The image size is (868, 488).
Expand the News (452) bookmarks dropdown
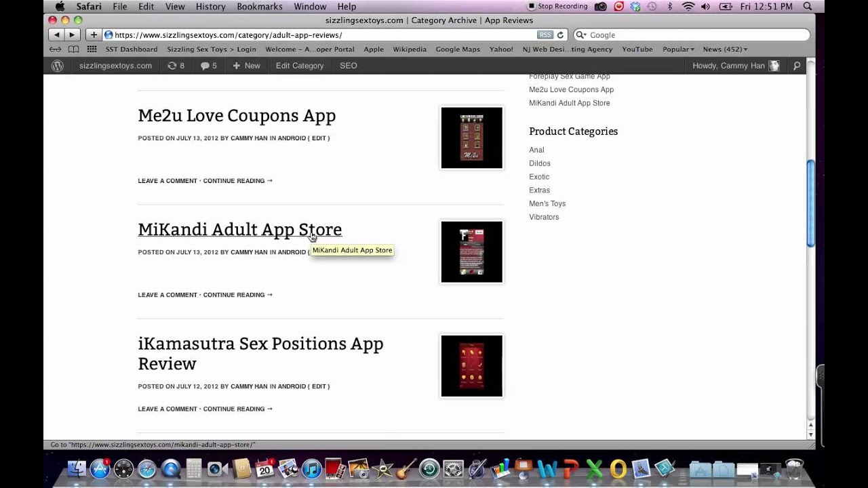pos(725,49)
